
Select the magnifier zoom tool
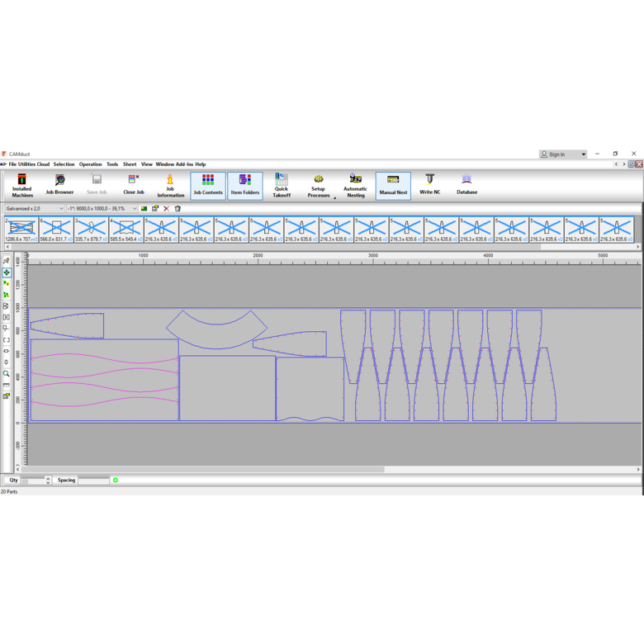[x=6, y=373]
